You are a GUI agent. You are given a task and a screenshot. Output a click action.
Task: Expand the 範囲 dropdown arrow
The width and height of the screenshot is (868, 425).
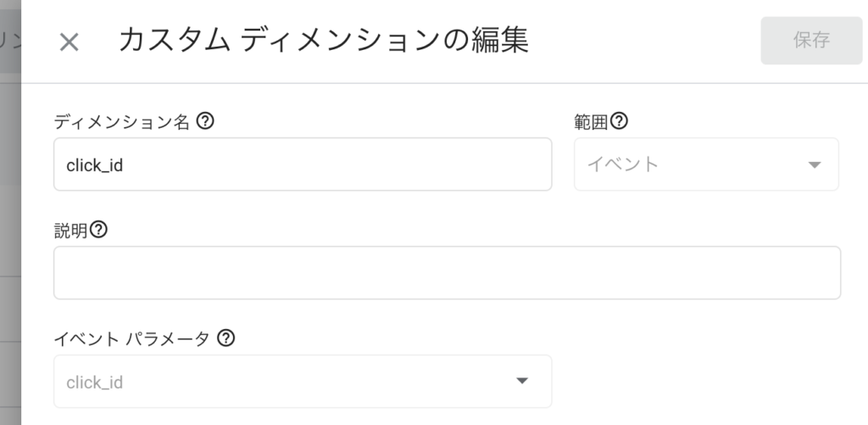815,165
